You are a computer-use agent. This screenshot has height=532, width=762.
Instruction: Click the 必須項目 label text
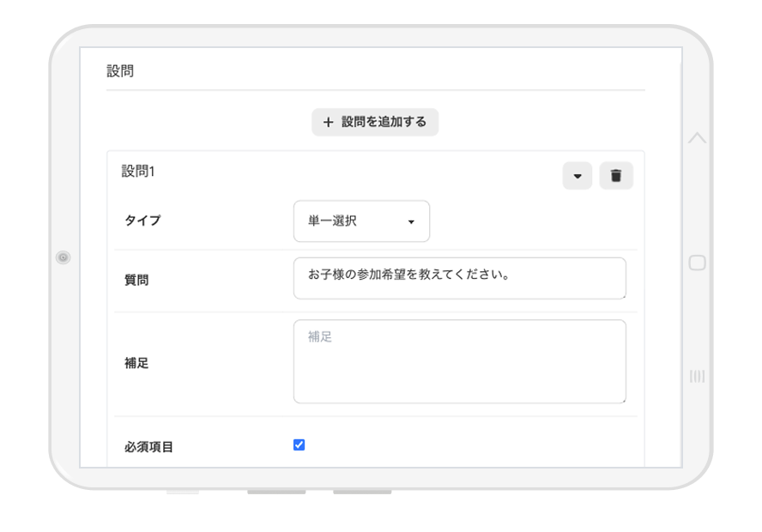point(148,447)
